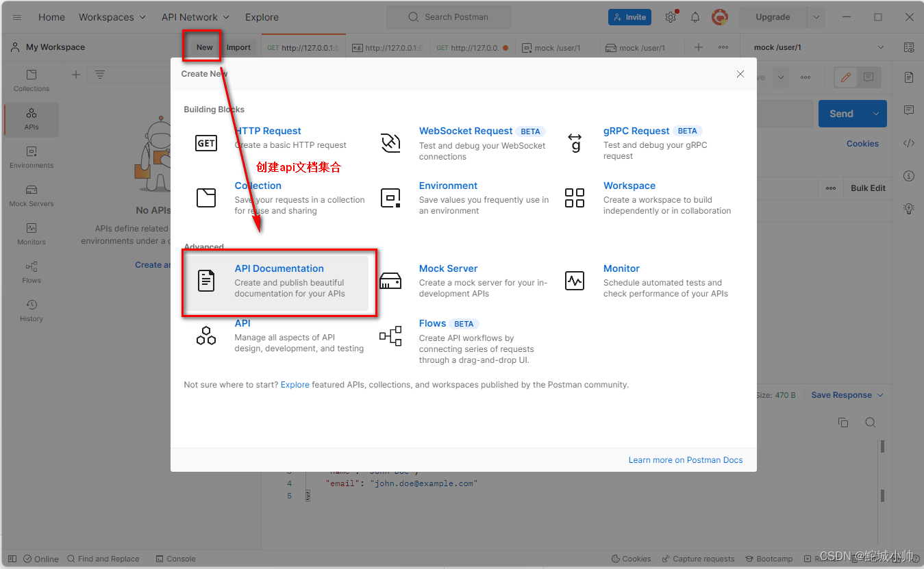
Task: Switch to the mock /user/1 tab with checkbox icon
Action: pyautogui.click(x=557, y=48)
